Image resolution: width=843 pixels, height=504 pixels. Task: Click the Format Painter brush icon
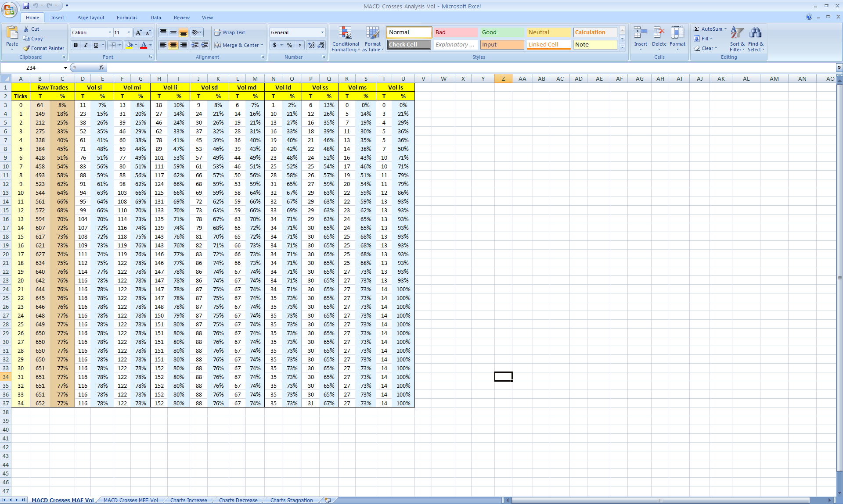[27, 48]
